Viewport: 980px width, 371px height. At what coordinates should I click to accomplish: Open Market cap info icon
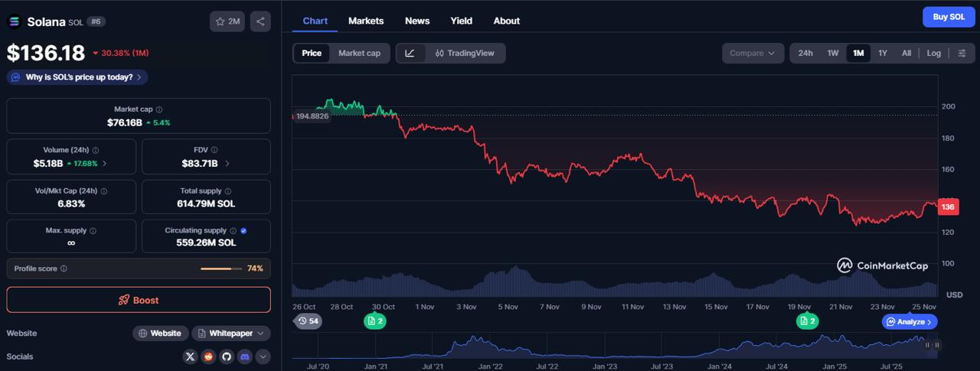pyautogui.click(x=159, y=109)
